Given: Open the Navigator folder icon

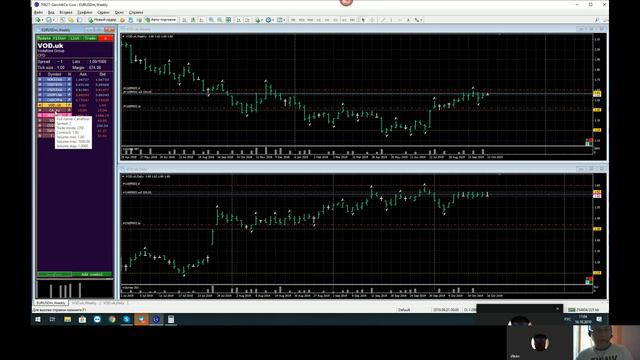Looking at the screenshot, I should [x=71, y=20].
